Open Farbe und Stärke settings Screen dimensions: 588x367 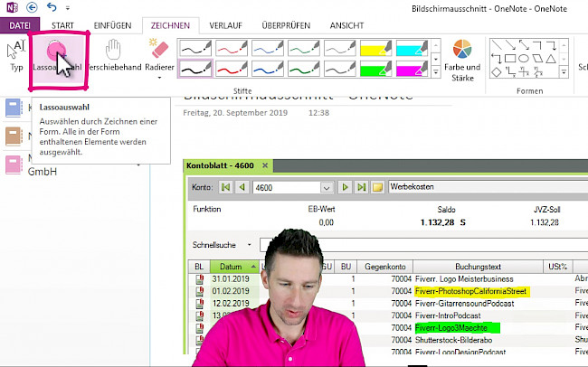tap(462, 58)
